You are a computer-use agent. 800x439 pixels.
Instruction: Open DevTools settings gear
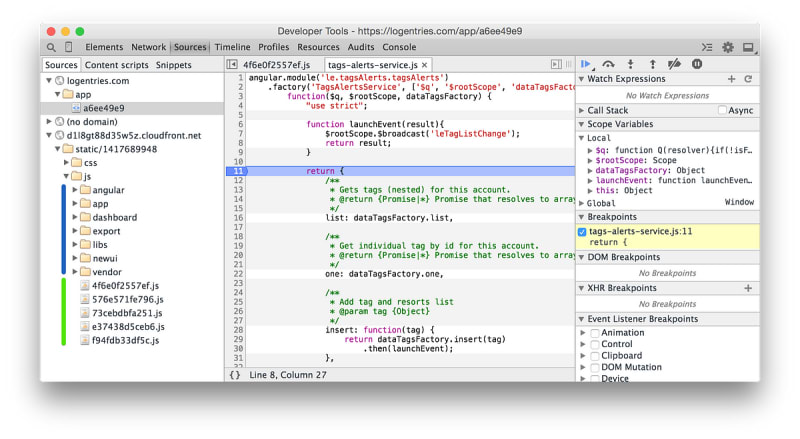(x=728, y=47)
